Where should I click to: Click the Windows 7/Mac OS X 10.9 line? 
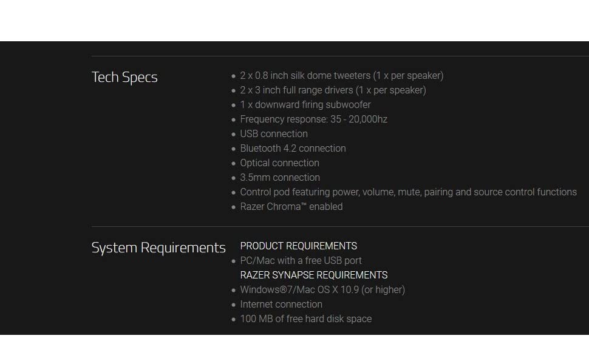(x=322, y=290)
